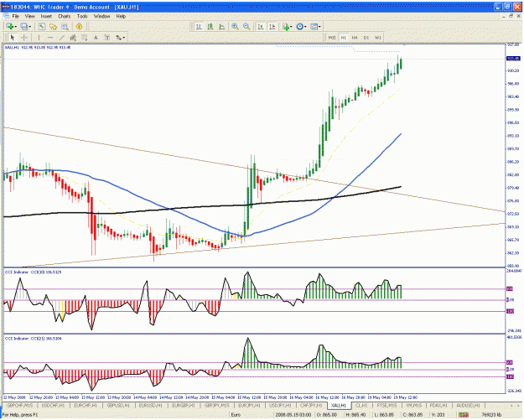Select the text label tool
The image size is (524, 420).
tap(107, 38)
